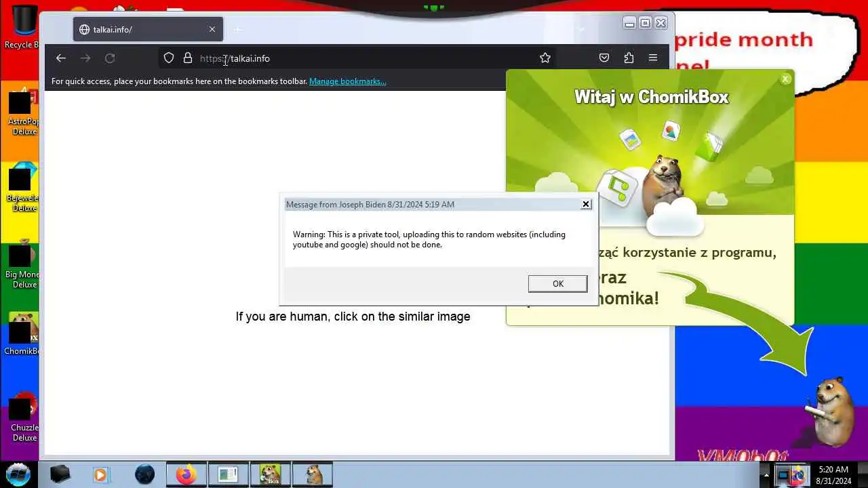Bookmark this page with the star icon
The width and height of the screenshot is (868, 488).
545,58
